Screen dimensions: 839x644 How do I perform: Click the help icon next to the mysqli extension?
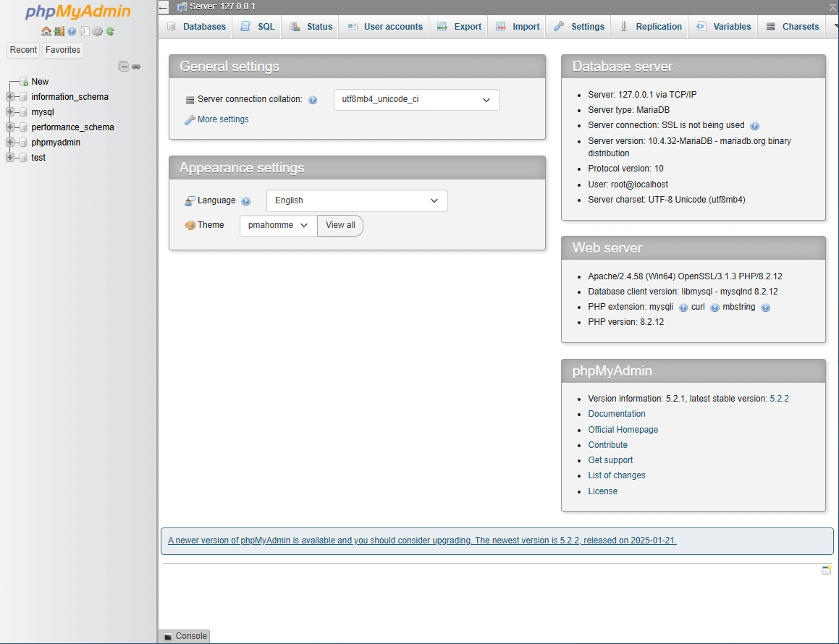coord(683,307)
